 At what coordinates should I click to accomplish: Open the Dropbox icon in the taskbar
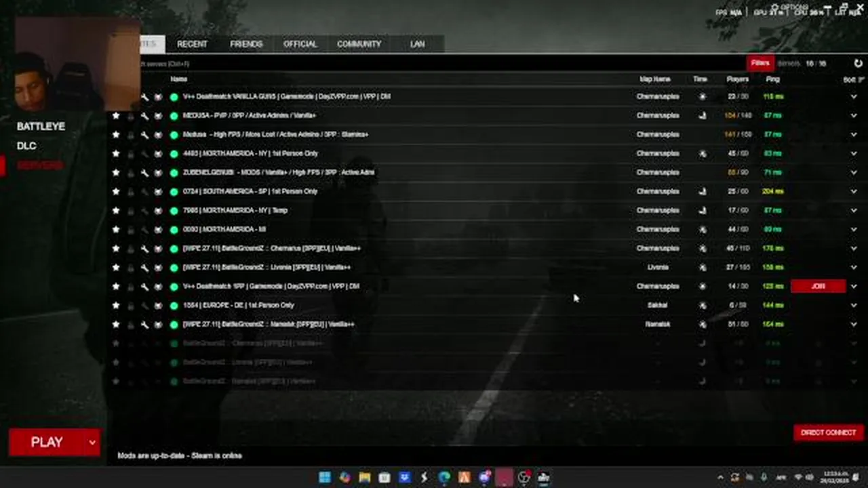405,478
